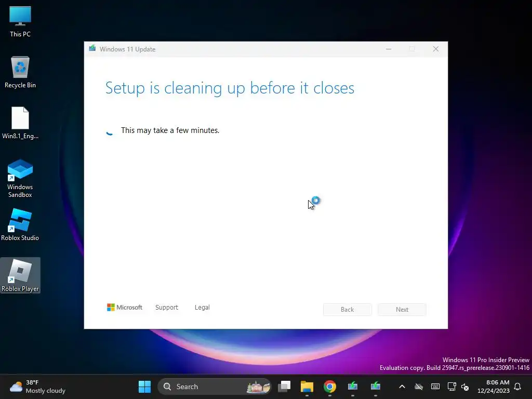Click the muted volume tray icon
Image resolution: width=532 pixels, height=399 pixels.
pyautogui.click(x=465, y=387)
